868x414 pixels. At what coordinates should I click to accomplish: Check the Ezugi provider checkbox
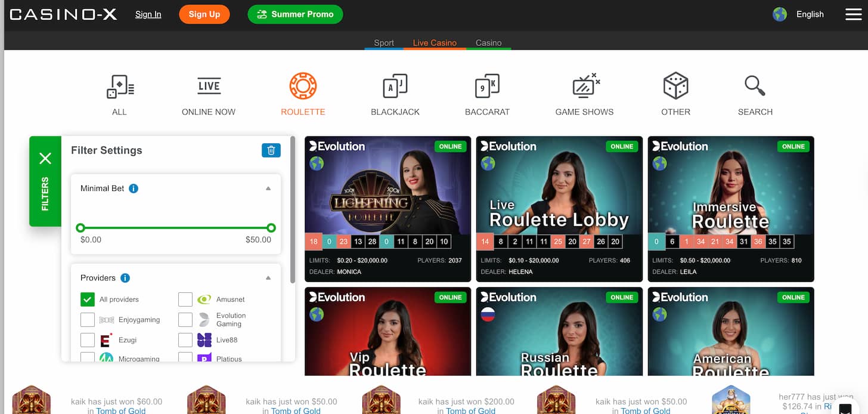click(88, 340)
